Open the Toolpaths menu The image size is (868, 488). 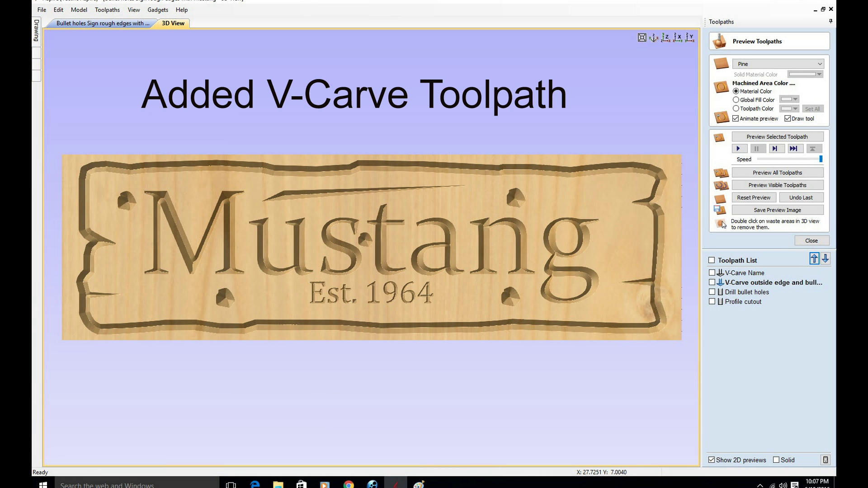tap(107, 10)
